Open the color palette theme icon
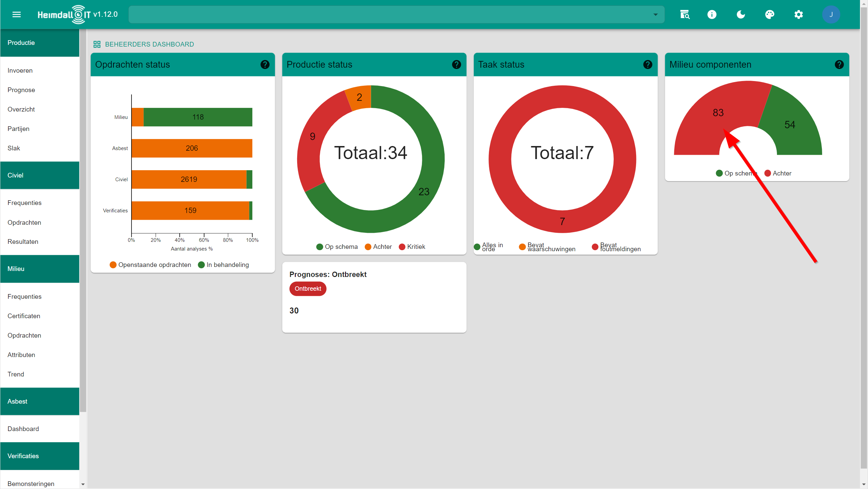Screen dimensions: 868x489 (770, 14)
